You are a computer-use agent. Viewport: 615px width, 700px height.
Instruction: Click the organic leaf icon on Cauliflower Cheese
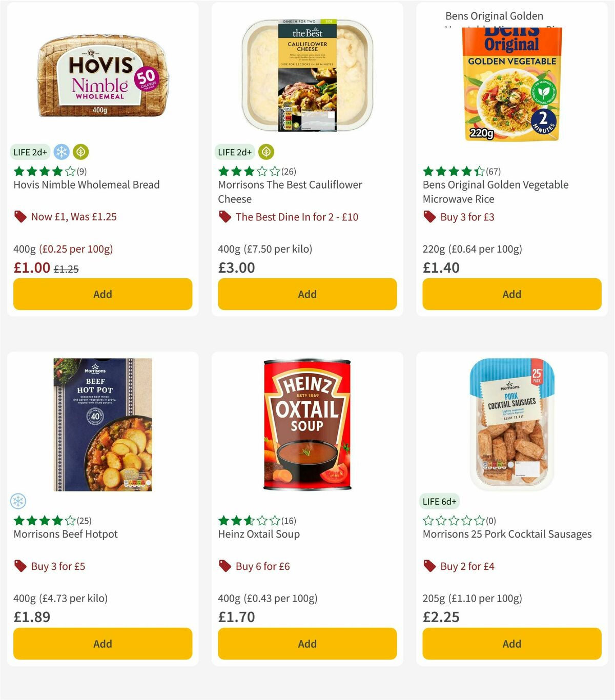tap(266, 152)
